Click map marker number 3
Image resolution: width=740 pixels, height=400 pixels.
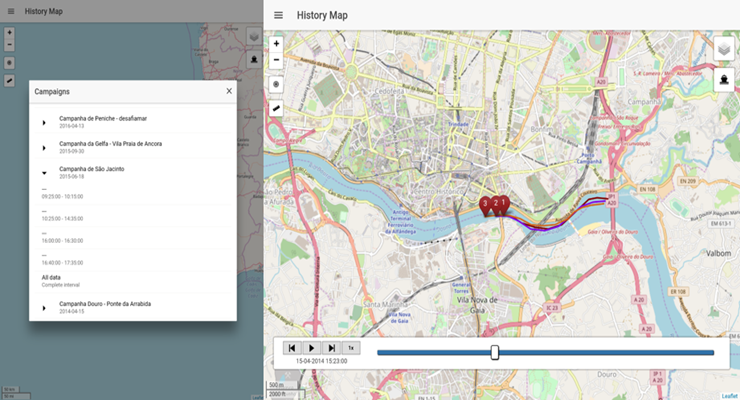click(x=485, y=206)
